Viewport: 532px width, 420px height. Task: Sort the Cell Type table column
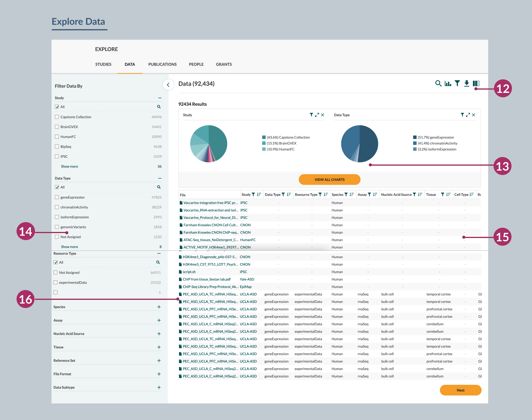pos(472,195)
